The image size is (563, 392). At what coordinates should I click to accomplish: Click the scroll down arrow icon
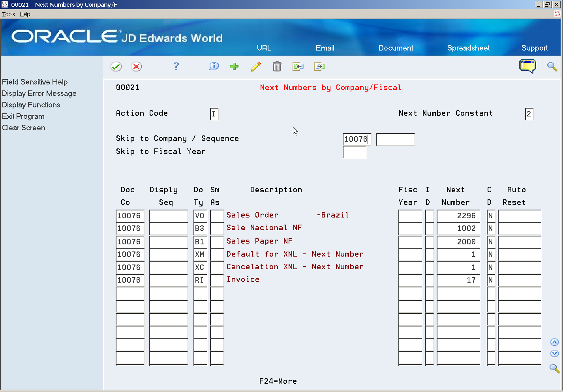[x=554, y=354]
